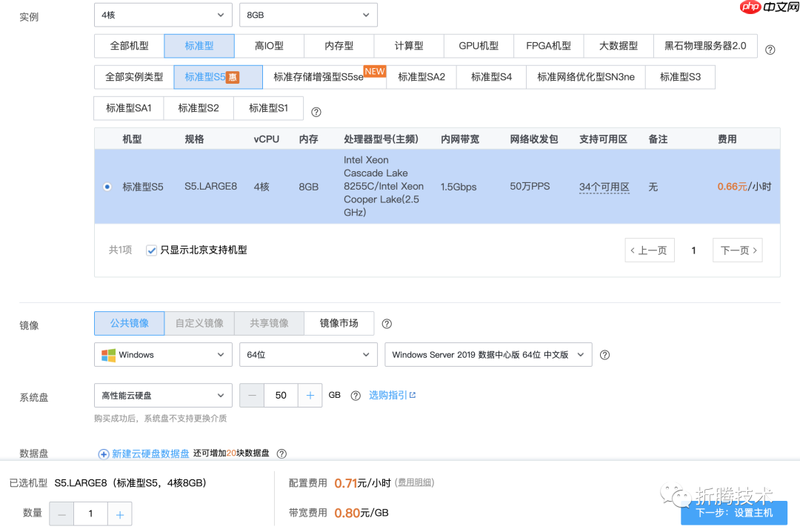Open the 选购指引 link
This screenshot has height=532, width=800.
(391, 395)
